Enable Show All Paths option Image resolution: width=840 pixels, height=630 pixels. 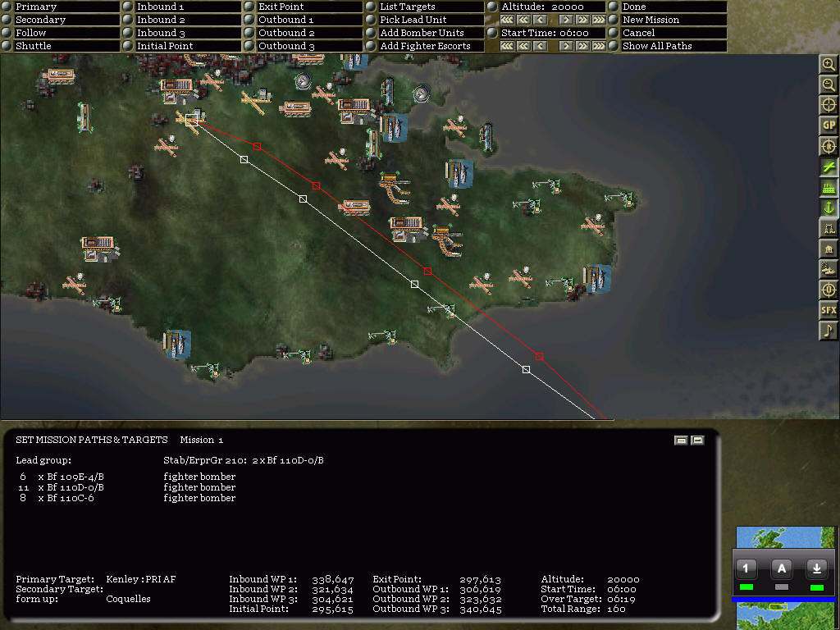click(x=614, y=46)
